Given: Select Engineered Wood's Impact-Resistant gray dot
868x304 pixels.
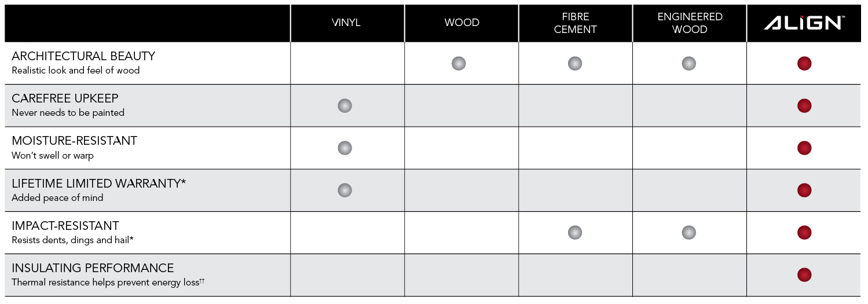Looking at the screenshot, I should coord(688,232).
